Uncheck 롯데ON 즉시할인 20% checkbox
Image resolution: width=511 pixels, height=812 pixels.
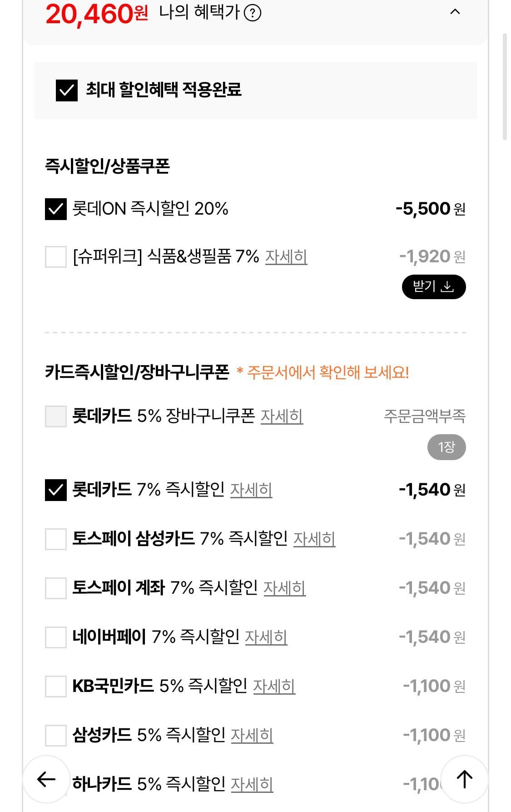pyautogui.click(x=56, y=209)
